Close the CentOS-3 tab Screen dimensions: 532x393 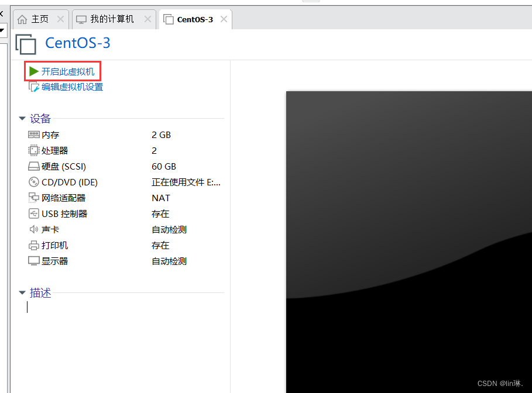[224, 19]
